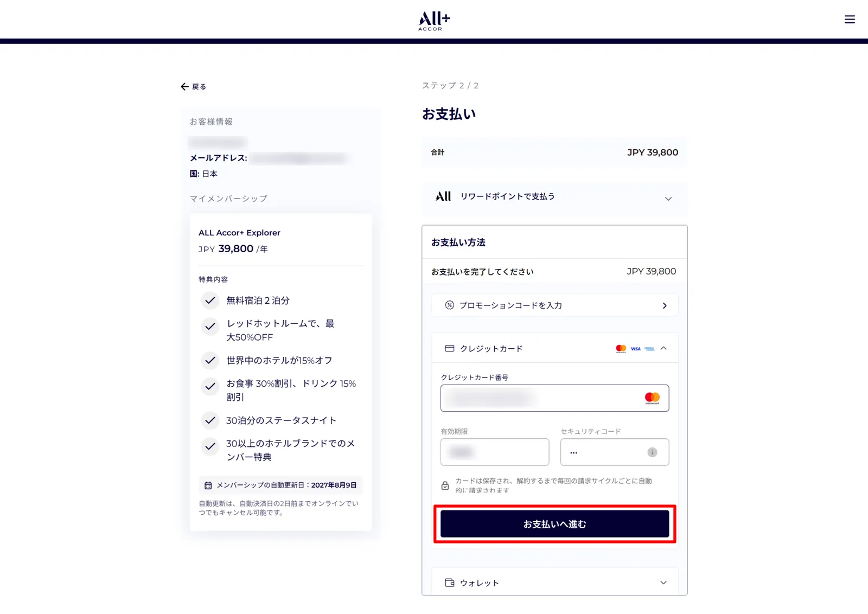Click the Visa logo in card header

click(x=635, y=349)
